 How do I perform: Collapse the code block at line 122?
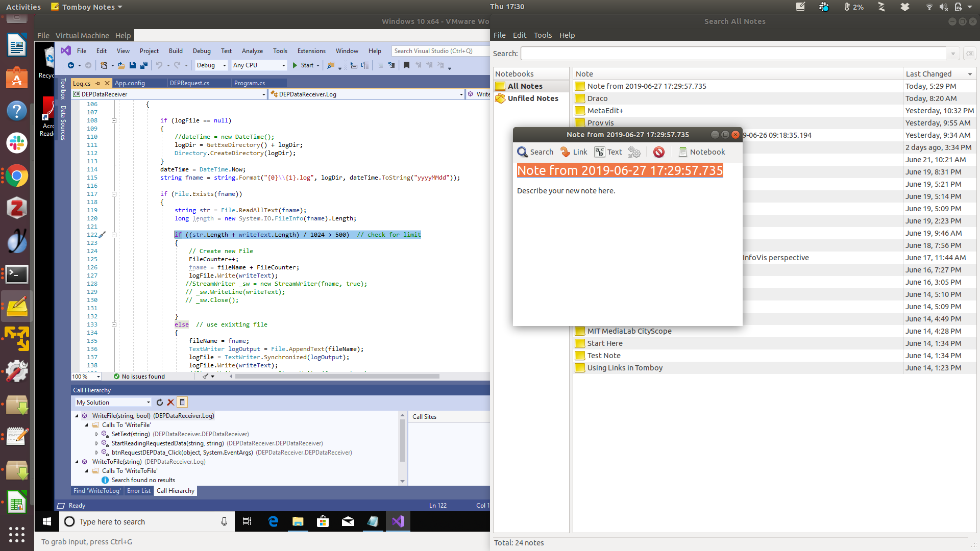pos(114,235)
